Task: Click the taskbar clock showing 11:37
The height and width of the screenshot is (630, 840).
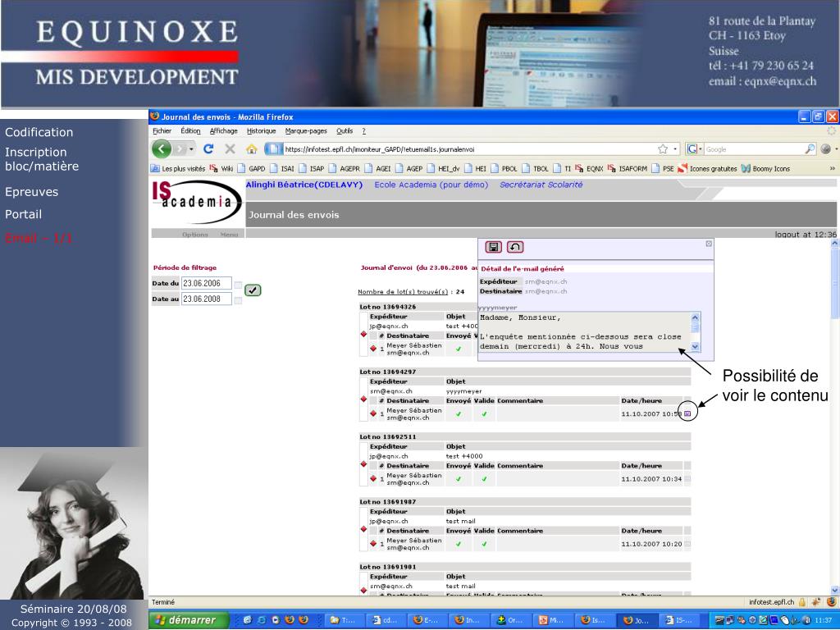Action: click(823, 620)
